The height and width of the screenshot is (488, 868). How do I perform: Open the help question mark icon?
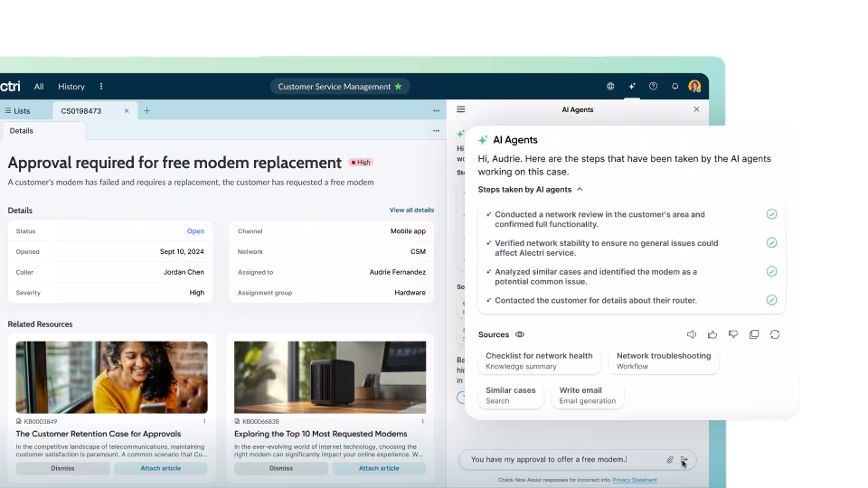point(654,87)
